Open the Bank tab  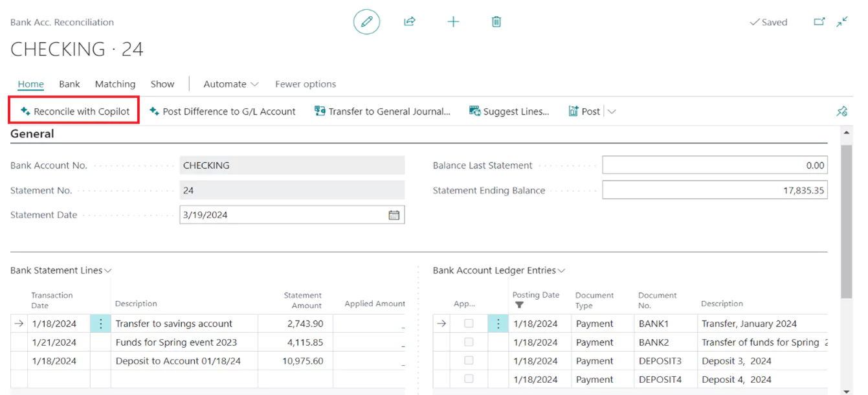click(x=69, y=84)
